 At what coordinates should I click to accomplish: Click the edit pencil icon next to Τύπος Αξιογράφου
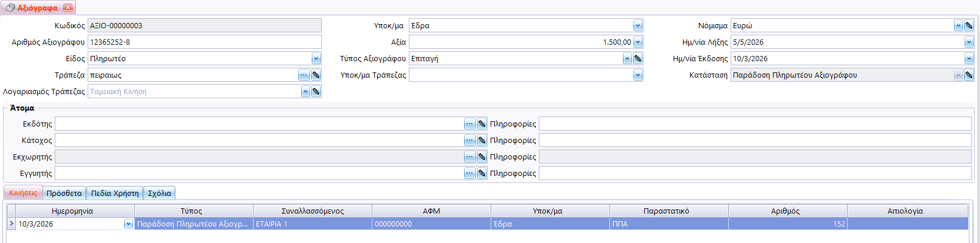638,59
